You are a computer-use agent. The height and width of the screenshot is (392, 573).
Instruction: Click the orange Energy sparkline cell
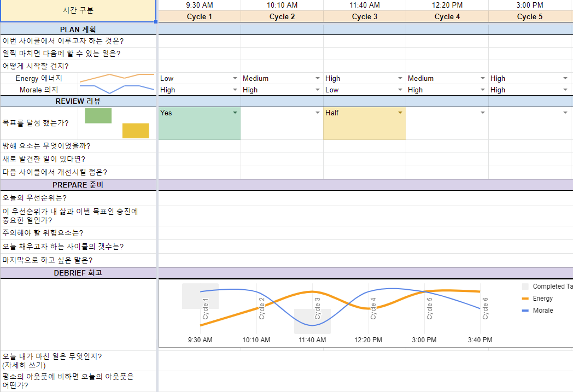[x=117, y=78]
